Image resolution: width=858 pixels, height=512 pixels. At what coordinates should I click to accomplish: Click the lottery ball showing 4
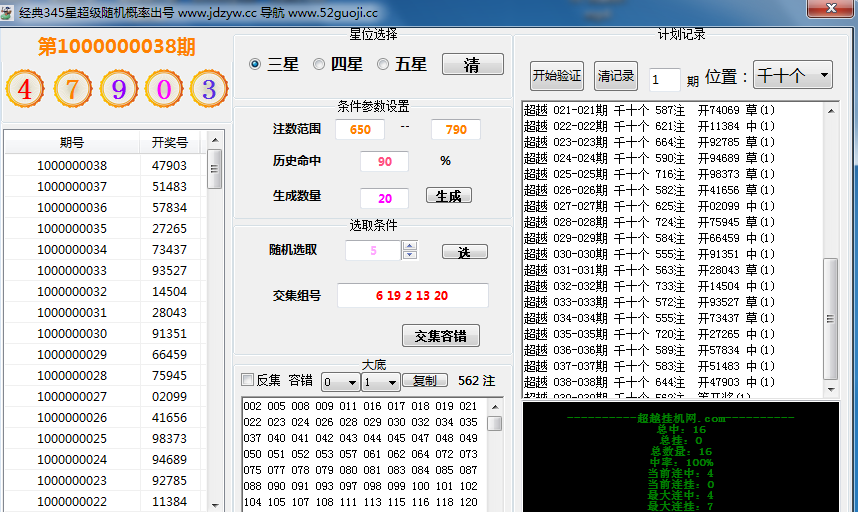(25, 89)
